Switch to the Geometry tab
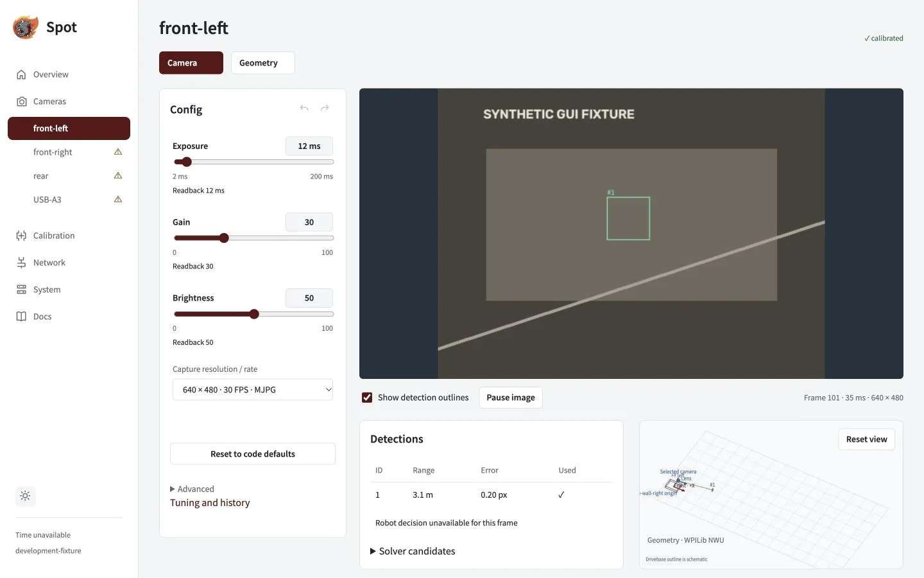The height and width of the screenshot is (578, 924). (x=263, y=63)
